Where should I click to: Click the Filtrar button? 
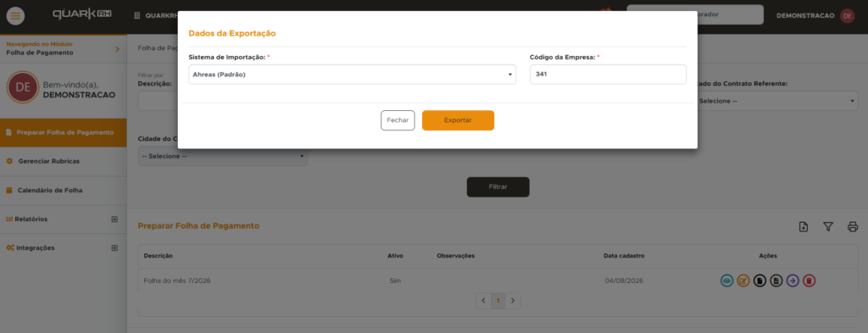point(498,187)
